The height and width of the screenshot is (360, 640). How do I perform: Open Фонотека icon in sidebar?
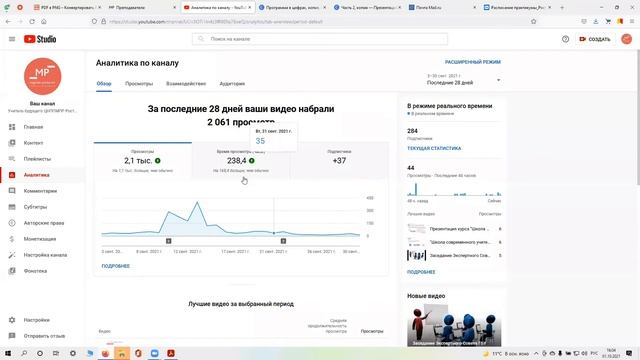point(12,271)
